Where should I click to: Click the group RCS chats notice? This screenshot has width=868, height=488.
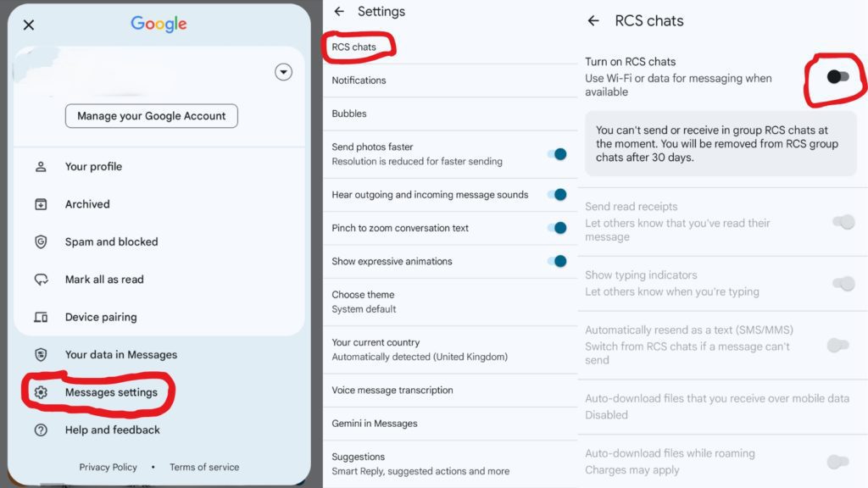(x=721, y=144)
